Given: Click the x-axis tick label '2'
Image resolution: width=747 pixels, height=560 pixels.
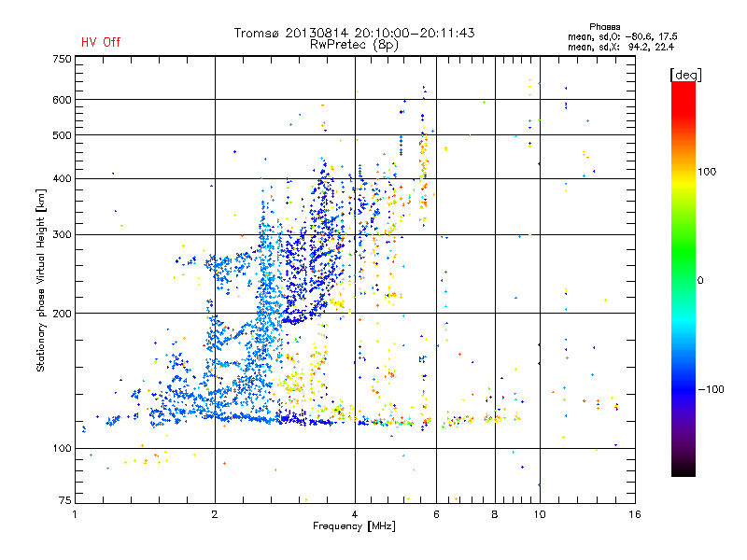Looking at the screenshot, I should (x=215, y=514).
